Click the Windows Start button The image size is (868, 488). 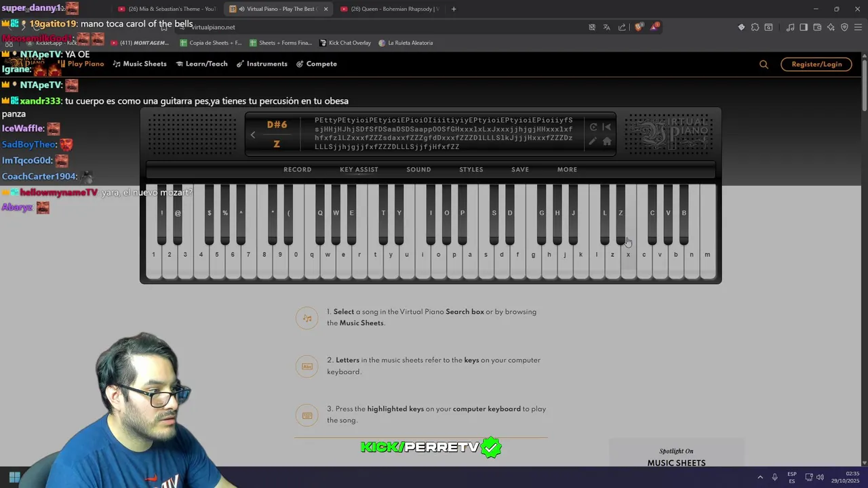point(14,477)
